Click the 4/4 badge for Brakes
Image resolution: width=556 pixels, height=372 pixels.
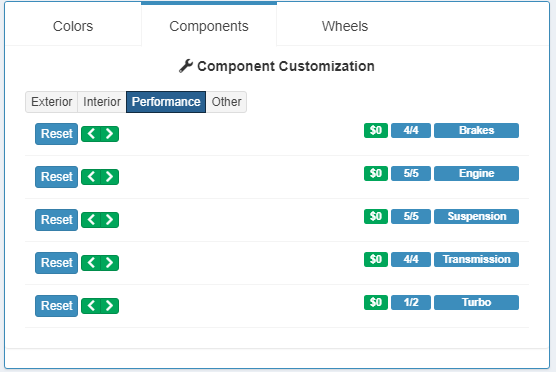click(x=411, y=130)
